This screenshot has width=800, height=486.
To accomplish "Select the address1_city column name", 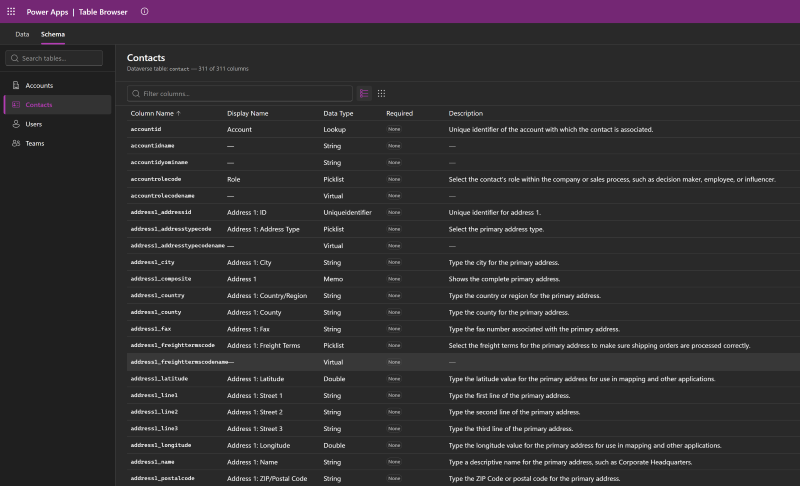I will click(x=152, y=262).
